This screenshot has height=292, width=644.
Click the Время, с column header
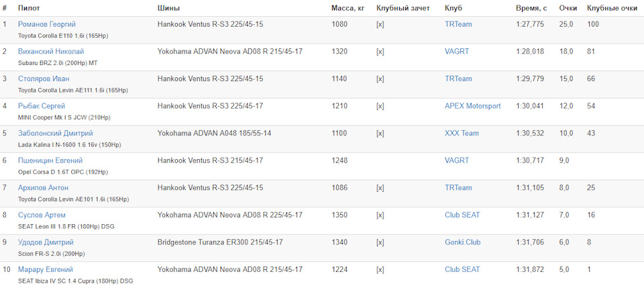click(532, 8)
